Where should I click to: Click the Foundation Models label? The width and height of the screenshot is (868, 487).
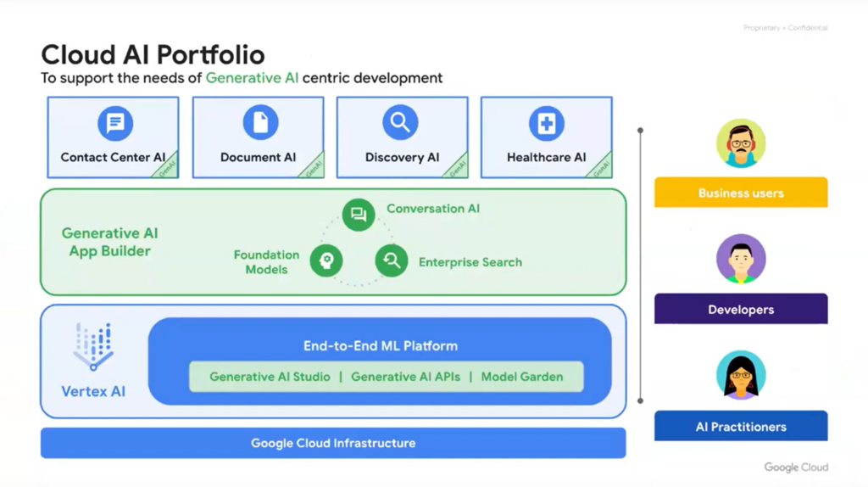(266, 262)
